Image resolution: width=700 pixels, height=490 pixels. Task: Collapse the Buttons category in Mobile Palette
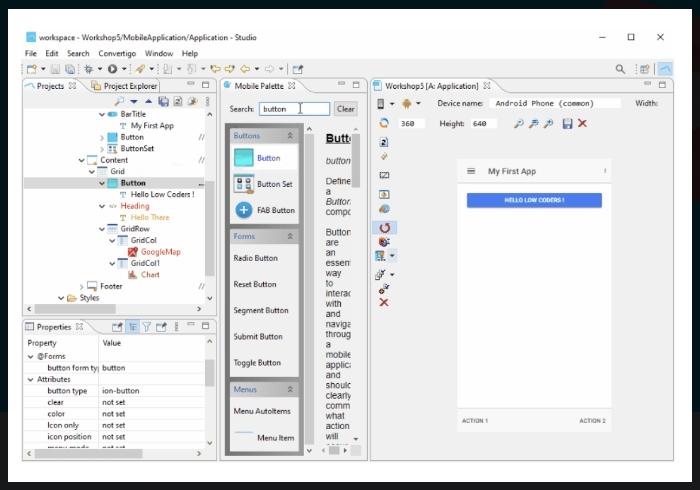tap(290, 135)
